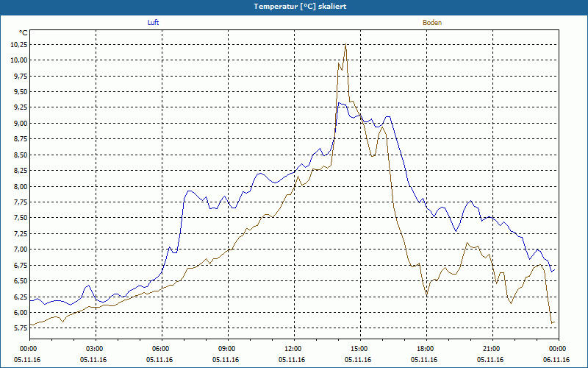
Task: Click the Luft curve's plateau just after 07:00
Action: pos(190,191)
